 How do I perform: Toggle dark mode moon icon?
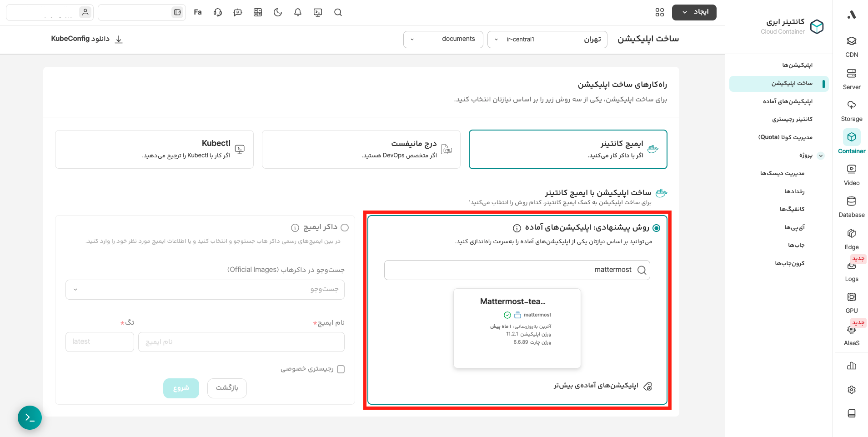pyautogui.click(x=278, y=12)
